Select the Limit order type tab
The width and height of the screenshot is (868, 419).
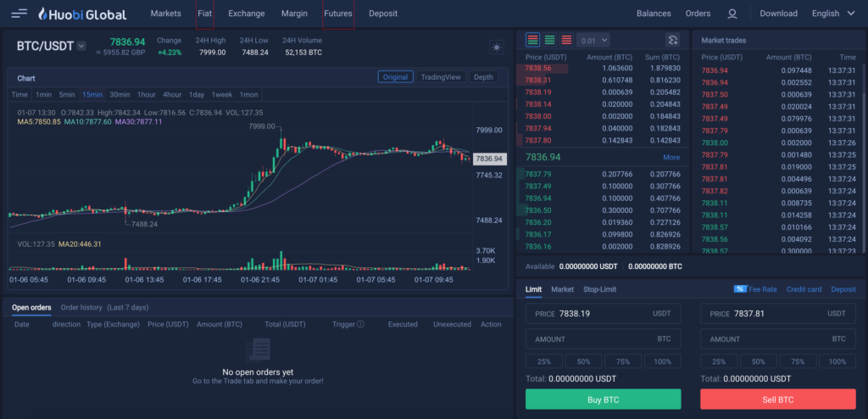pyautogui.click(x=534, y=289)
